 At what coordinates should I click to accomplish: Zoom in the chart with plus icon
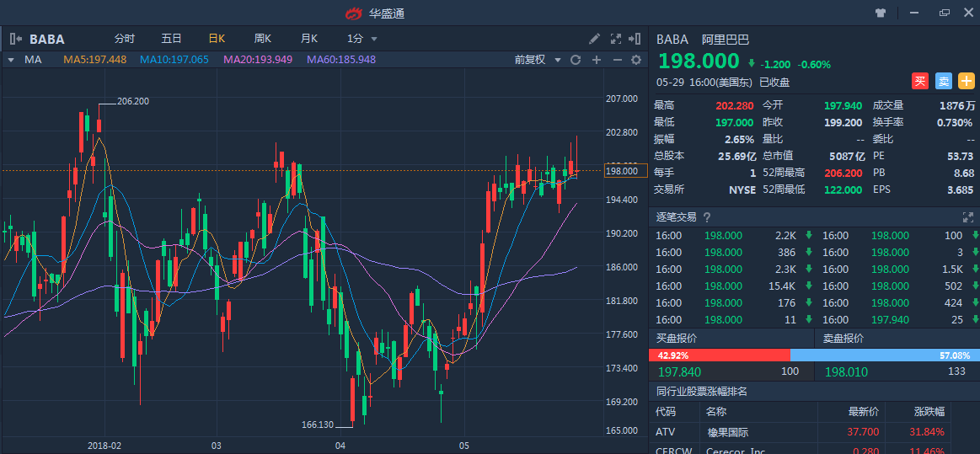tap(597, 60)
